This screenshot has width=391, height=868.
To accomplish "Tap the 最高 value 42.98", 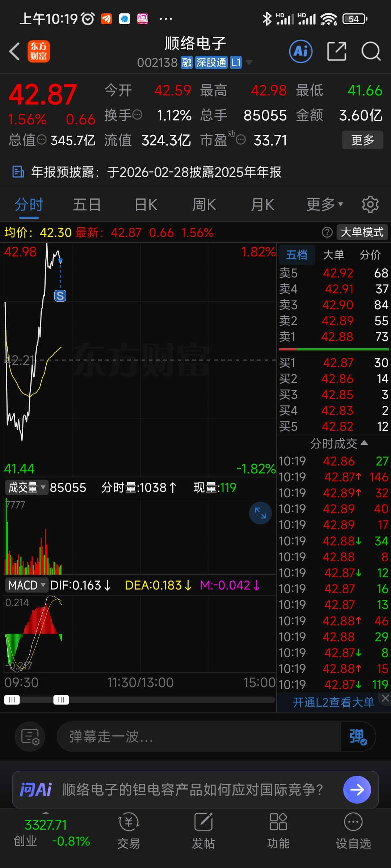I will pyautogui.click(x=269, y=90).
